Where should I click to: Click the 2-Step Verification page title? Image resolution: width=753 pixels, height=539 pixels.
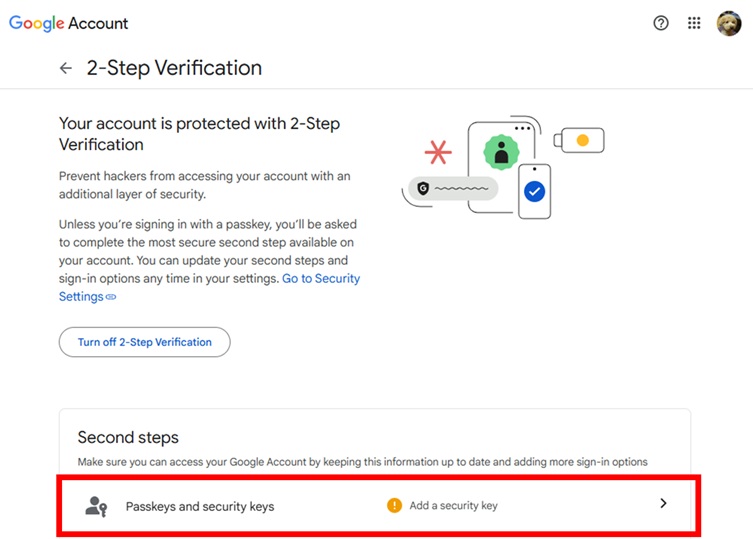pos(174,68)
